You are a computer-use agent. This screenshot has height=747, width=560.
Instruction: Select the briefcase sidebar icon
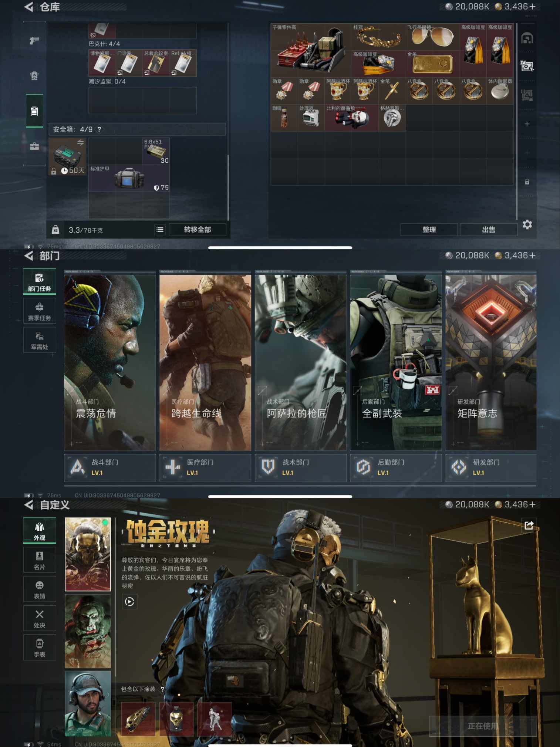(34, 146)
